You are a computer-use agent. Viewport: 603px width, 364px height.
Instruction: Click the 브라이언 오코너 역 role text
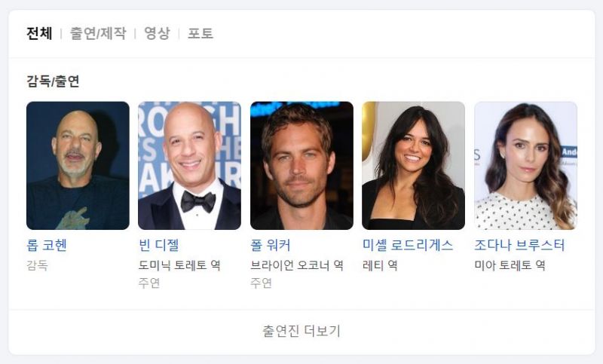click(297, 265)
